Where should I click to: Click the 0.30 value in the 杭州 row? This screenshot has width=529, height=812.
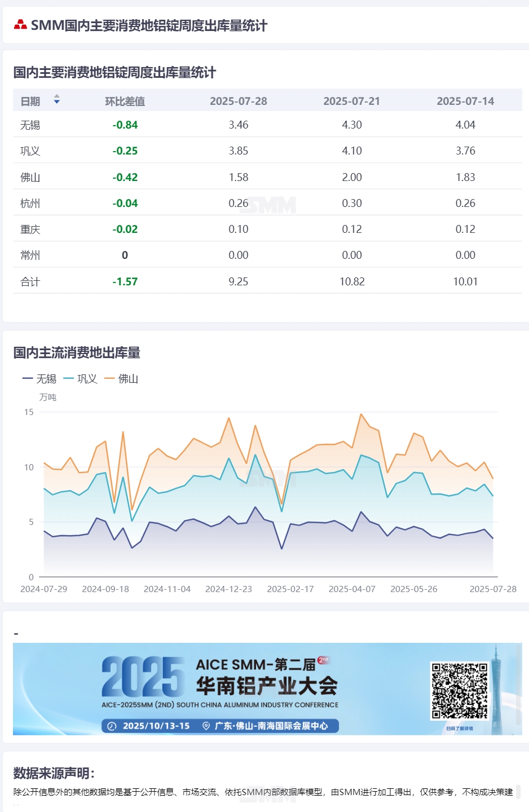point(352,204)
